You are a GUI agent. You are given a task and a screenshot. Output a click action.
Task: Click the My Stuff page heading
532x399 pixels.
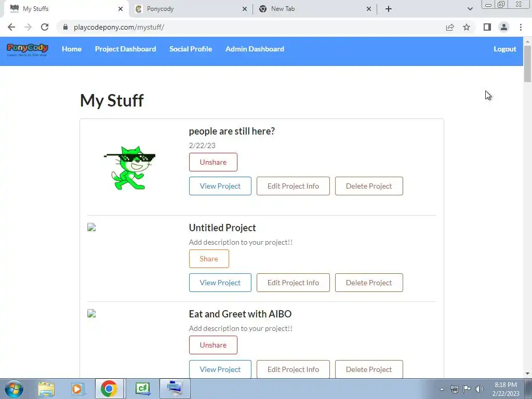(112, 101)
